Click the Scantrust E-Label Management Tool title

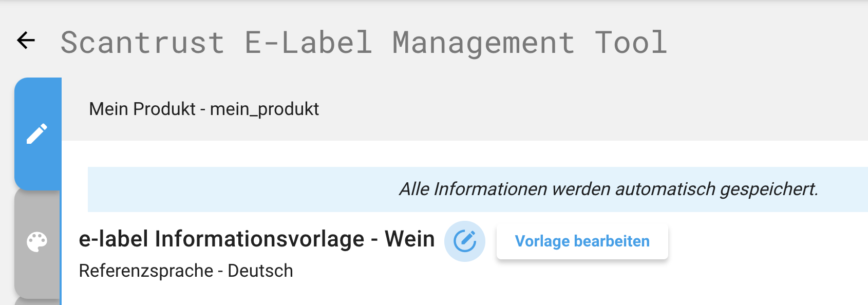pyautogui.click(x=362, y=42)
